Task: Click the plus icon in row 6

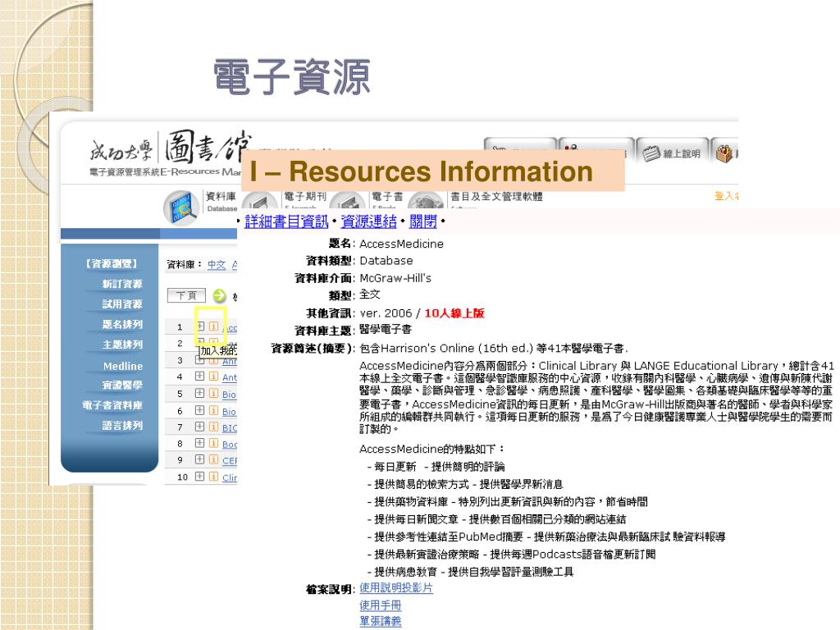Action: click(200, 410)
